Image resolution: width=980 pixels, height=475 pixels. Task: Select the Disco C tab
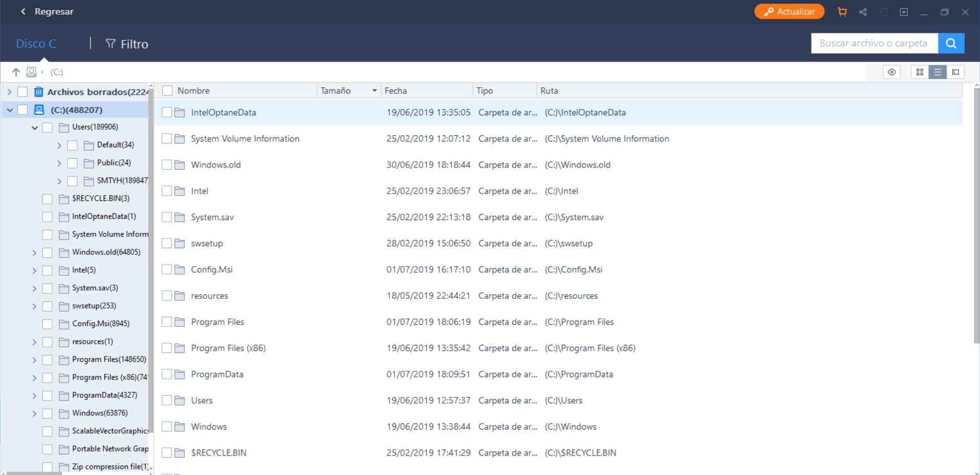36,44
